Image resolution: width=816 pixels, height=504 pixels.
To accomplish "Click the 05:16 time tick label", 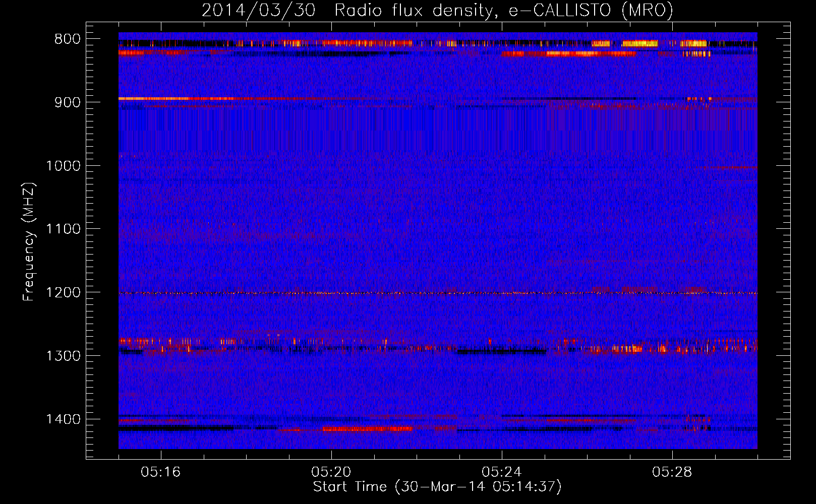I will [161, 472].
